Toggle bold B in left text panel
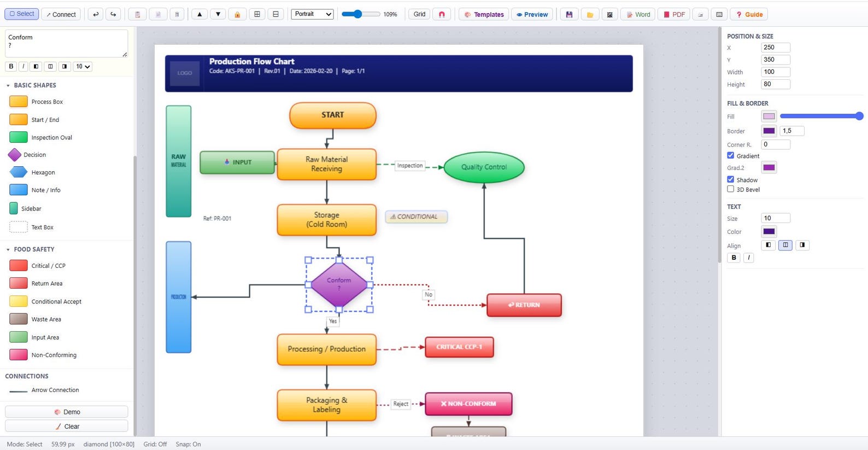Viewport: 868px width, 450px height. pos(11,66)
